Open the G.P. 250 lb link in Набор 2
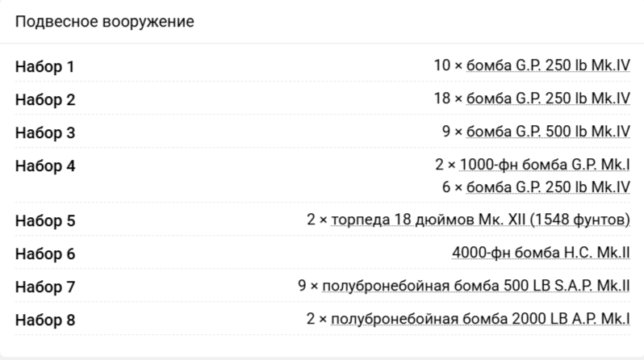Screen dimensions: 644x360 pos(543,99)
